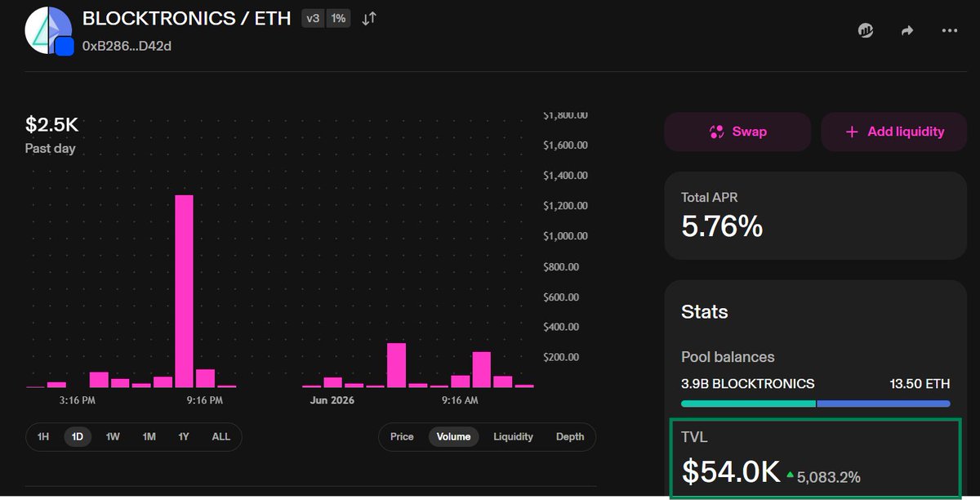Click the v3 protocol version badge
980x500 pixels.
pos(313,18)
